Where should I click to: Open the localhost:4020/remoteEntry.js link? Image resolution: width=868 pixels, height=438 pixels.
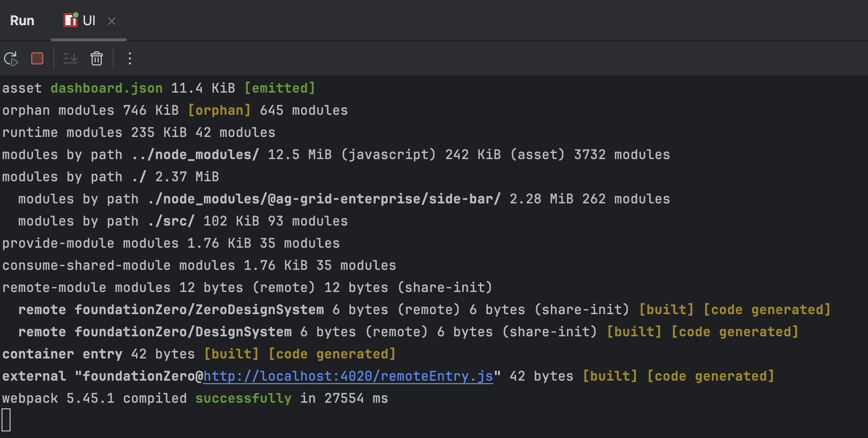pos(348,376)
